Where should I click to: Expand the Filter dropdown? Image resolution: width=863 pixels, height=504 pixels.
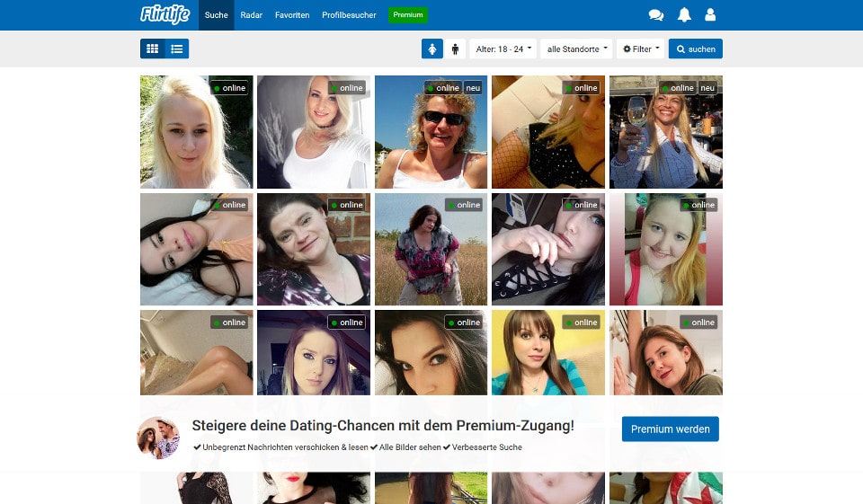[641, 49]
